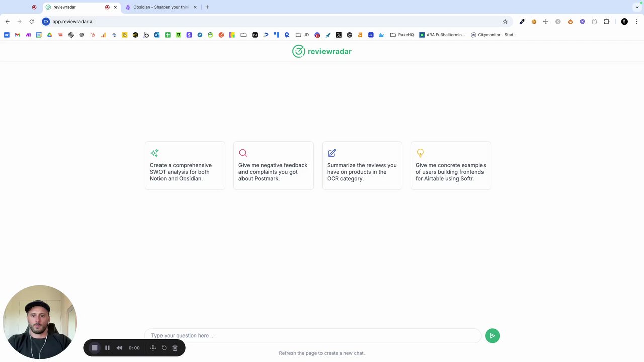
Task: Select the Postmark negative feedback prompt card
Action: [x=274, y=165]
